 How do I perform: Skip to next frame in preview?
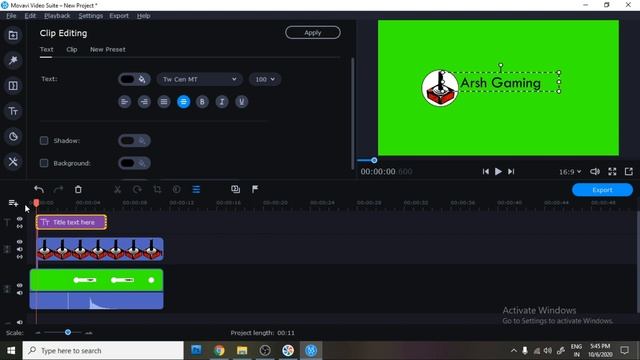(x=511, y=171)
